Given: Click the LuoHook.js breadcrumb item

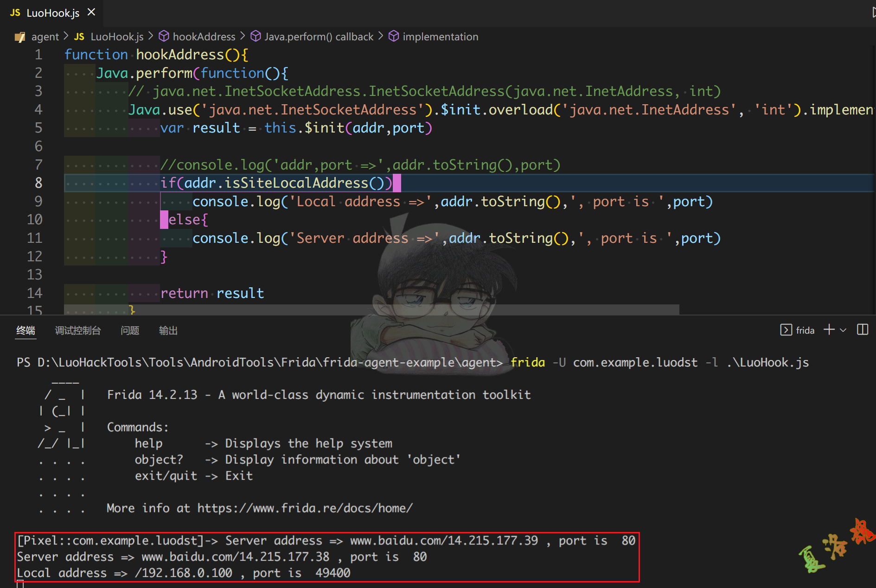Looking at the screenshot, I should coord(116,37).
